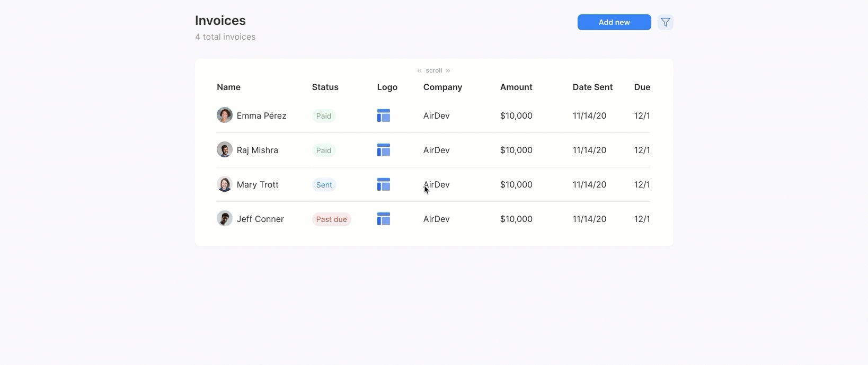
Task: Click the AirDev logo in Mary Trott row
Action: tap(383, 184)
